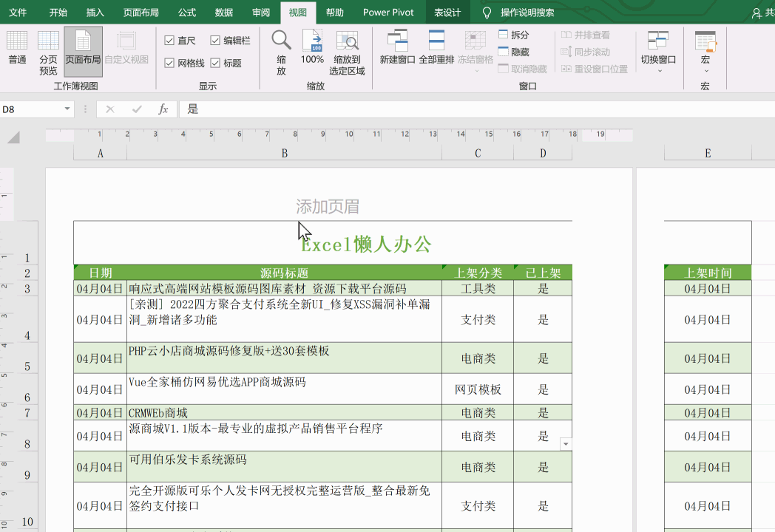This screenshot has height=532, width=775.
Task: Select column A header
Action: [101, 153]
